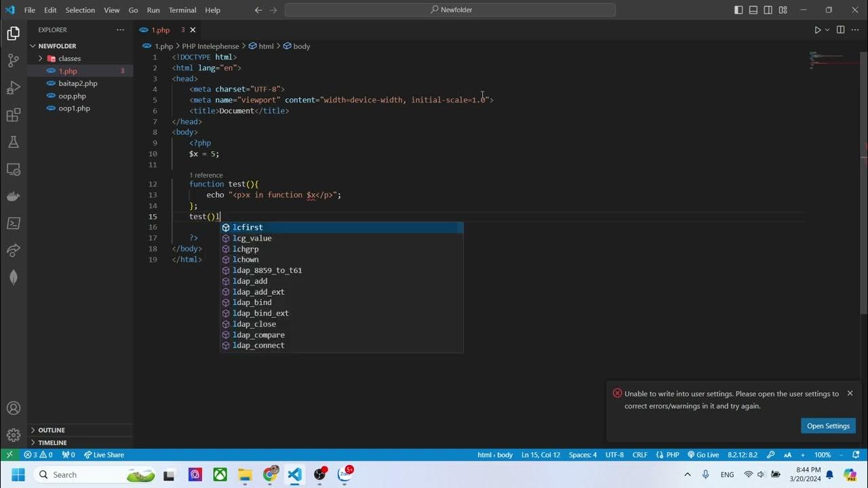Click PHP Intelephense breadcrumb
The image size is (868, 488).
(x=210, y=46)
